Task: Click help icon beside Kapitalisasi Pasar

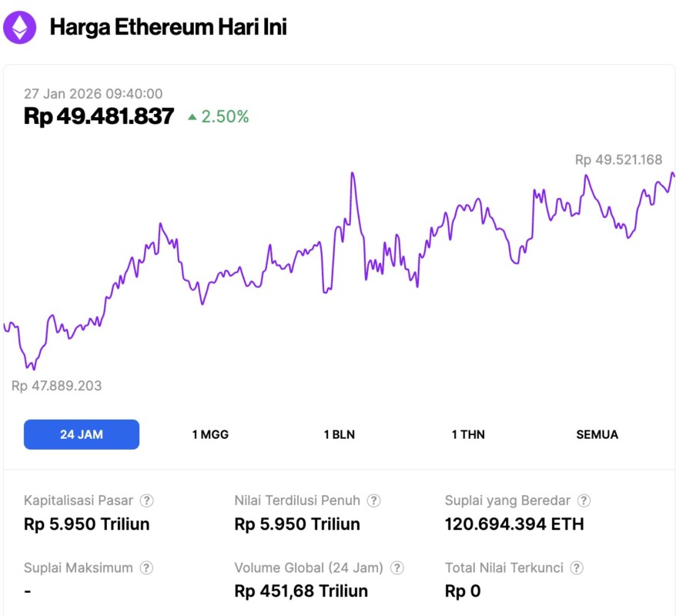Action: point(146,500)
